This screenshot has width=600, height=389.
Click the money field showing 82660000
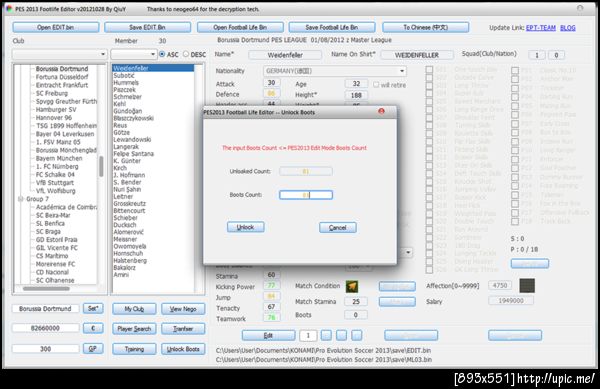click(x=45, y=328)
